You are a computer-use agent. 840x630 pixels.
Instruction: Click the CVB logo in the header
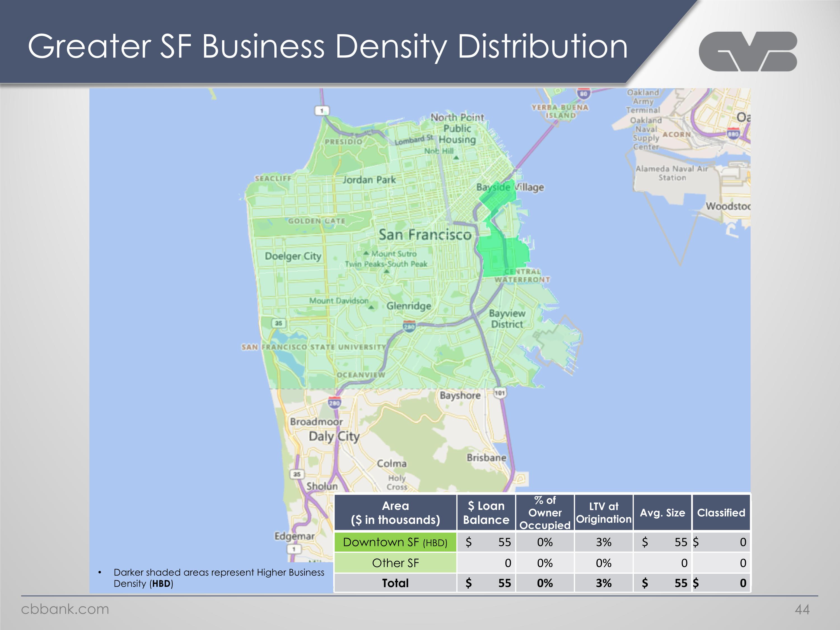pyautogui.click(x=747, y=51)
